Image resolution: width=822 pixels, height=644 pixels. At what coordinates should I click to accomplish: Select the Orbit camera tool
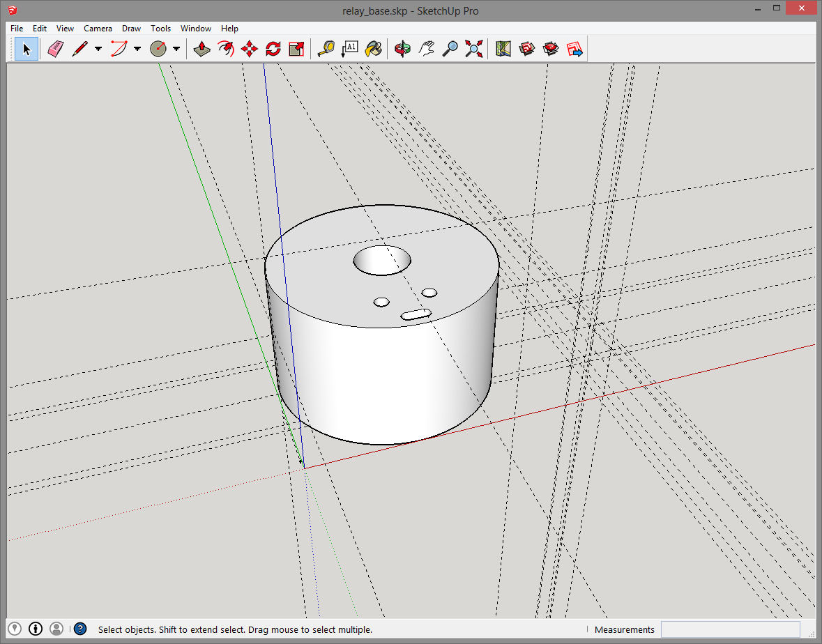point(402,49)
